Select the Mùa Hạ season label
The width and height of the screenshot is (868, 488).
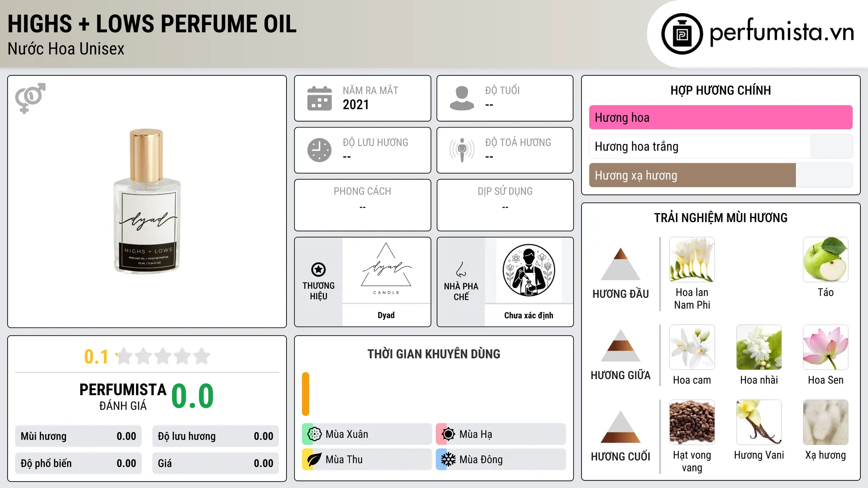(476, 434)
